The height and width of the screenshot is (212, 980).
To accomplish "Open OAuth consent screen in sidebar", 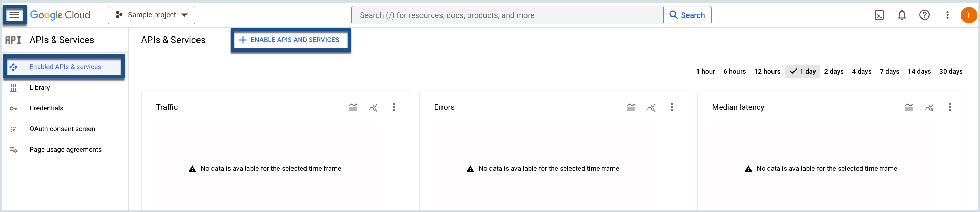I will tap(62, 129).
